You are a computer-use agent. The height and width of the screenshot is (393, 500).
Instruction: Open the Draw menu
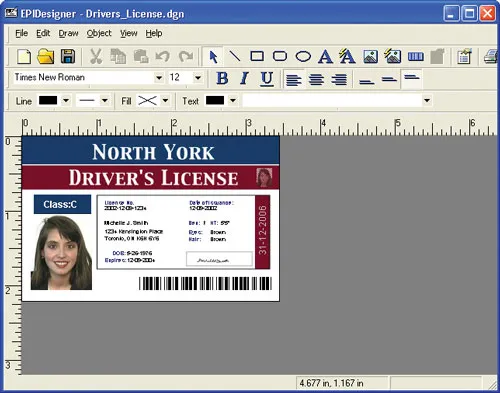[x=68, y=33]
